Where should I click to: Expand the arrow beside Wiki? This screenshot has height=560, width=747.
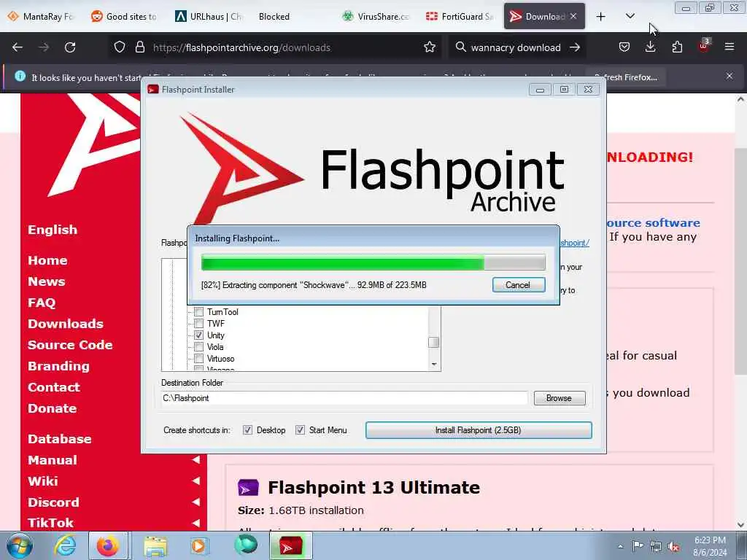point(196,481)
